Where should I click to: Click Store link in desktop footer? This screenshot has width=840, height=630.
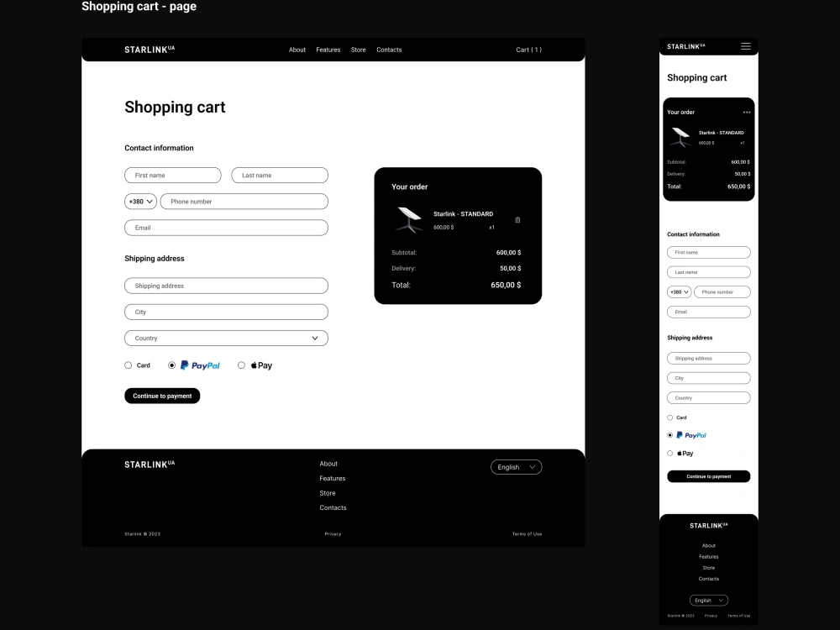(x=328, y=493)
